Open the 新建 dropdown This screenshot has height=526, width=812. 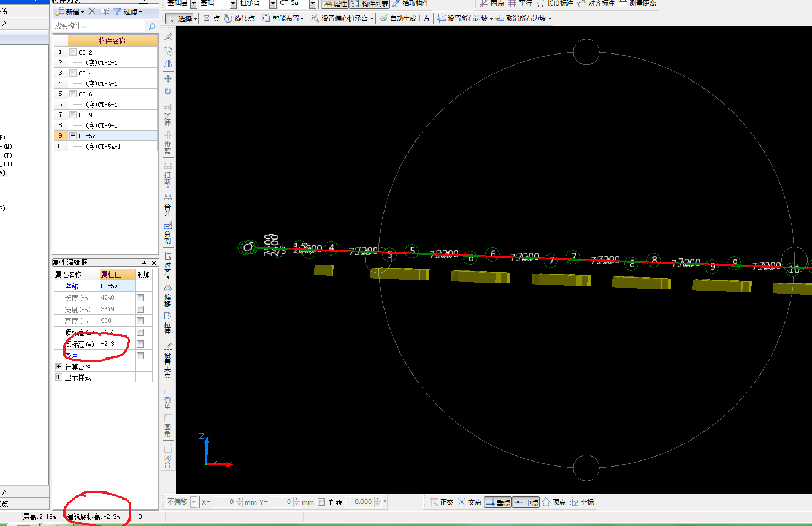coord(70,12)
